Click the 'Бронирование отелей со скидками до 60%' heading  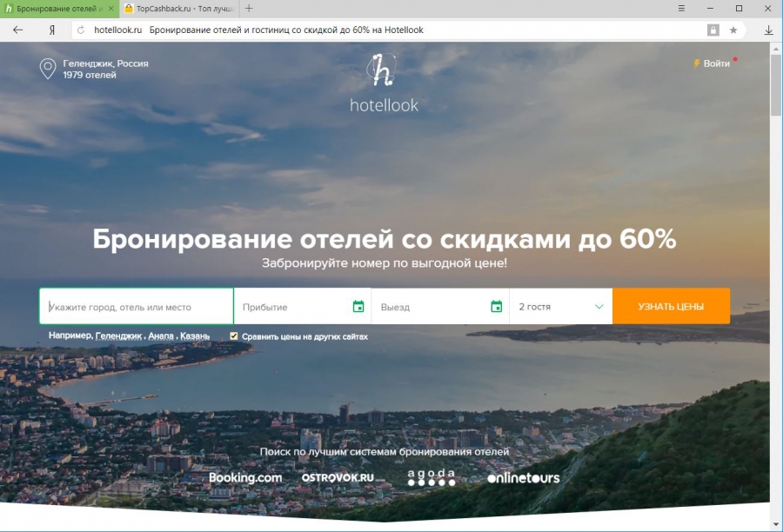pyautogui.click(x=384, y=239)
